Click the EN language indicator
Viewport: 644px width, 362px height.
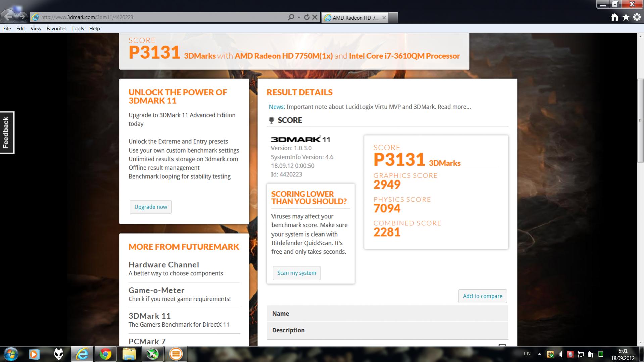(527, 353)
